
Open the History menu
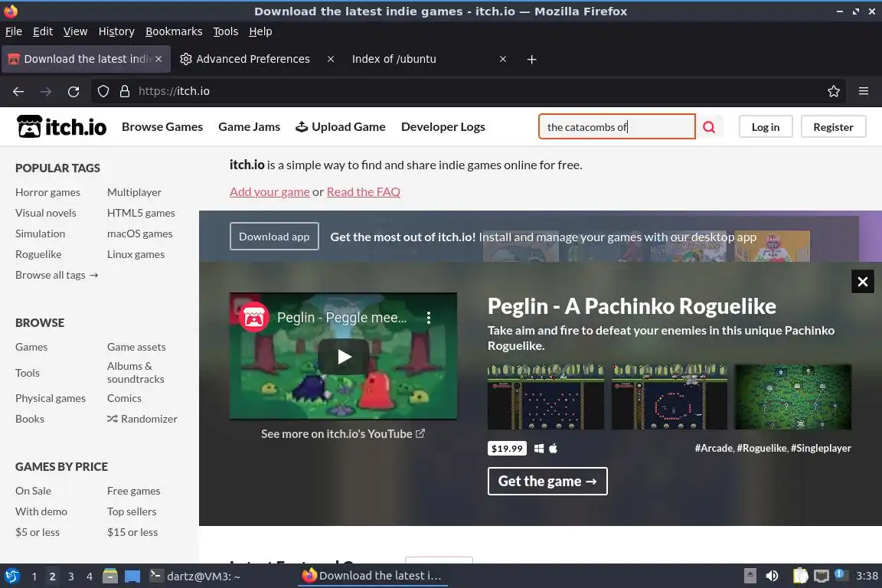pyautogui.click(x=116, y=31)
